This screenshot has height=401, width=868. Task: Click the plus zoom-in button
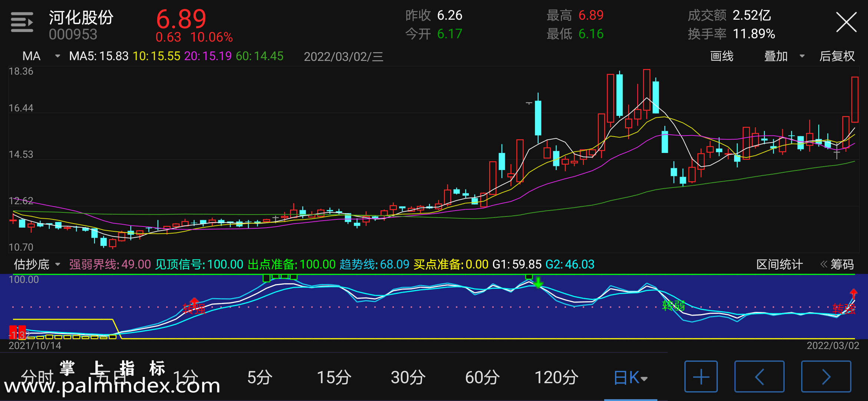click(x=701, y=376)
